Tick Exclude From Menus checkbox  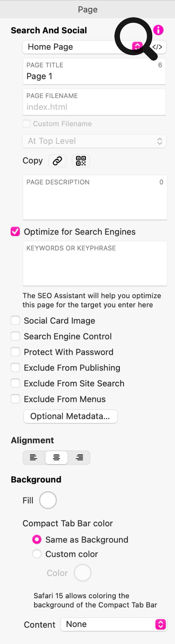coord(15,399)
